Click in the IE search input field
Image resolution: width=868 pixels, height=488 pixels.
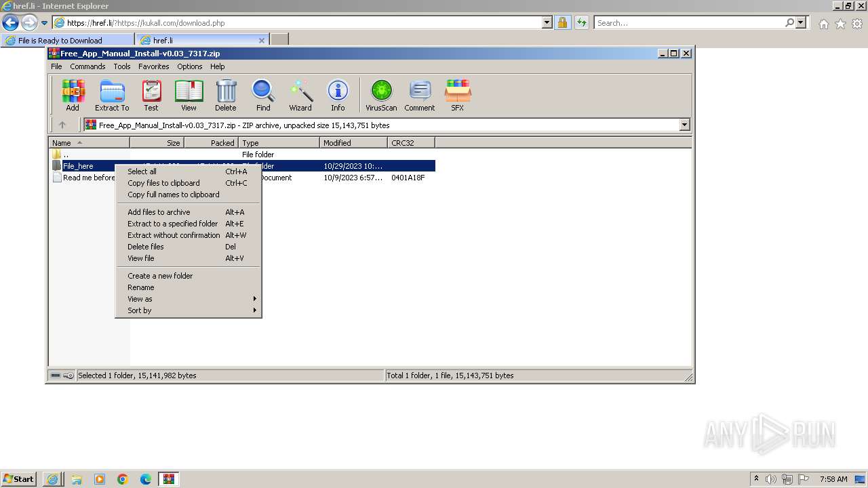pos(688,23)
